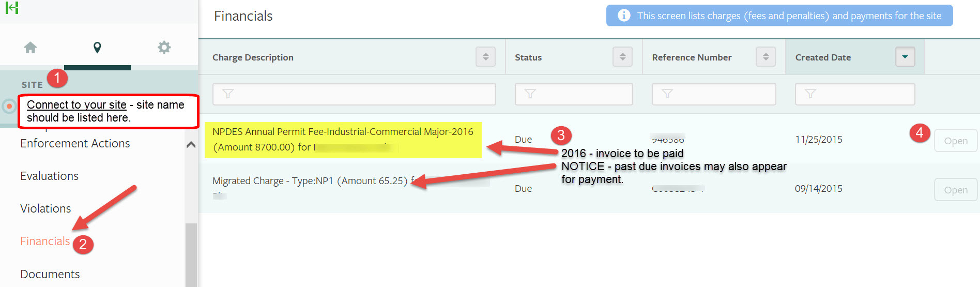This screenshot has width=980, height=287.
Task: Open the Documents sidebar item
Action: 50,274
